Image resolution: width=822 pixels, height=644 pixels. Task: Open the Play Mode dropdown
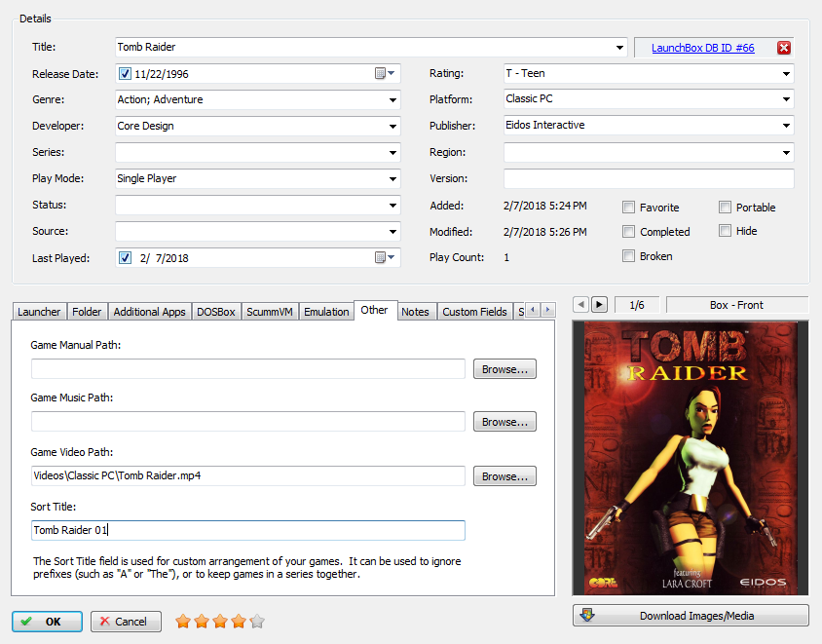click(392, 179)
